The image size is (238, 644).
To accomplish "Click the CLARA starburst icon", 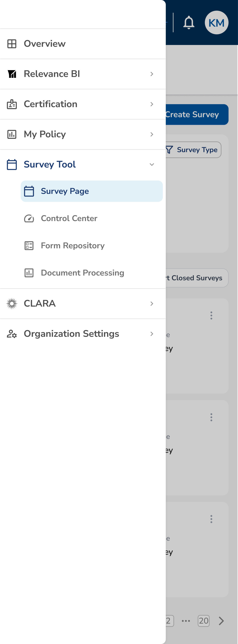I will click(12, 303).
